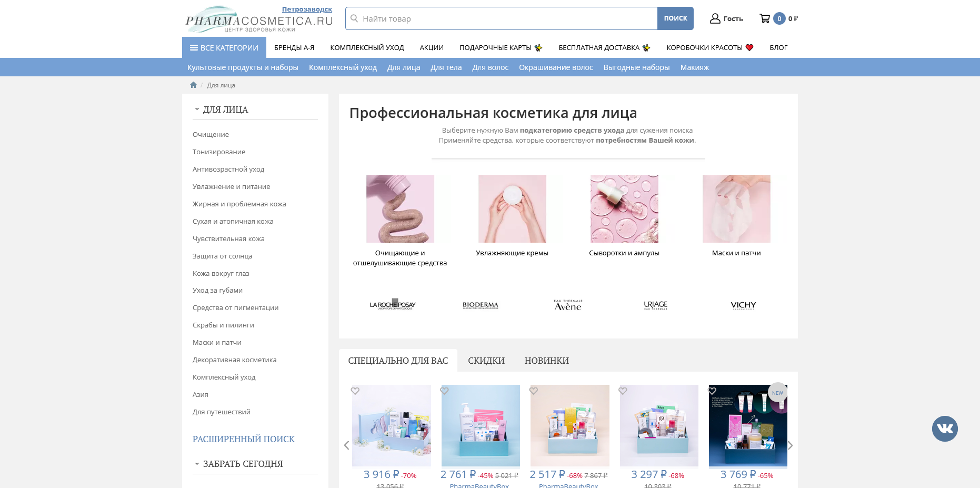
Task: Favorite the 2 761 ₽ beauty box
Action: [444, 391]
